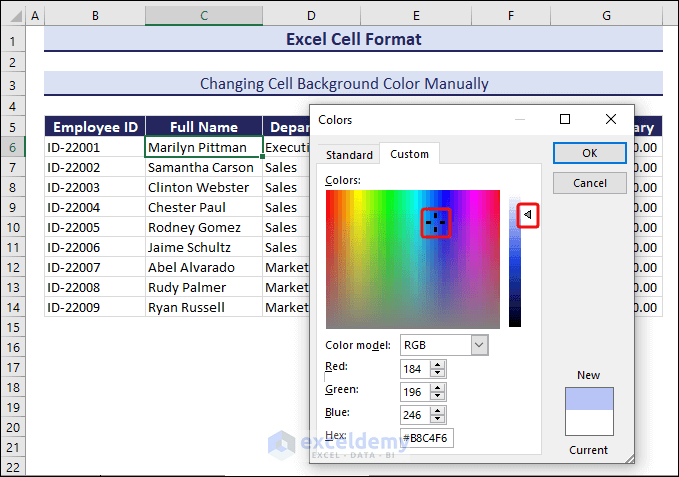Screen dimensions: 679x477
Task: Select the Custom tab
Action: 409,154
